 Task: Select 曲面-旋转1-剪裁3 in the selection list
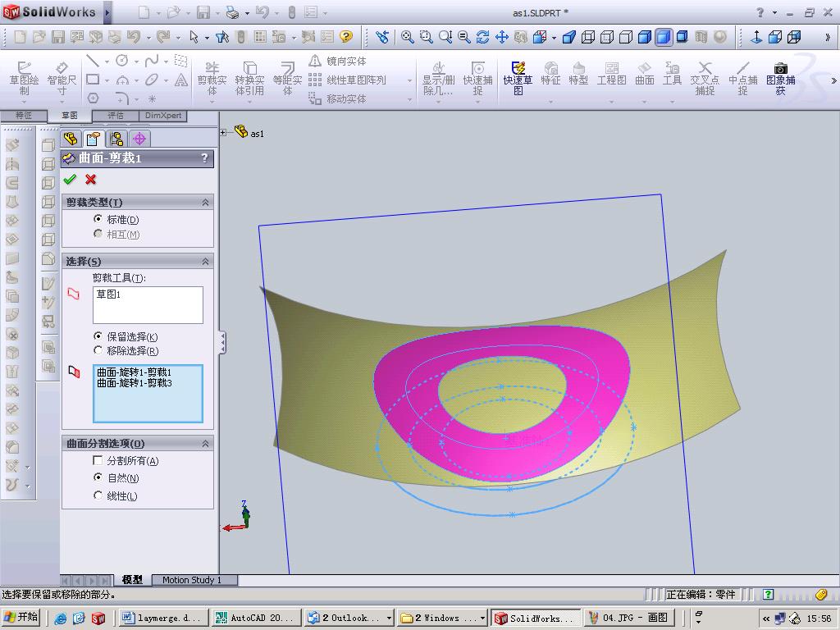click(x=135, y=383)
